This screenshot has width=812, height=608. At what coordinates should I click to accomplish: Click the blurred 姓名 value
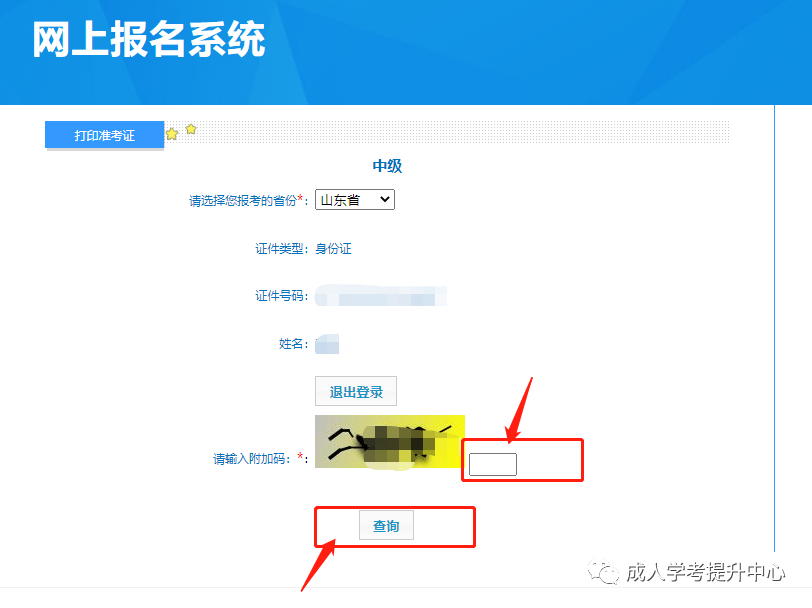pyautogui.click(x=327, y=344)
